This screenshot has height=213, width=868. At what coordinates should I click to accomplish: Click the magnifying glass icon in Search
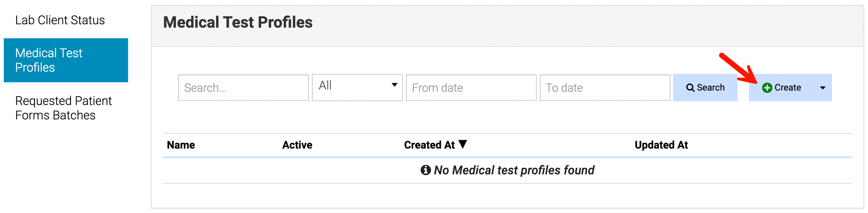690,88
